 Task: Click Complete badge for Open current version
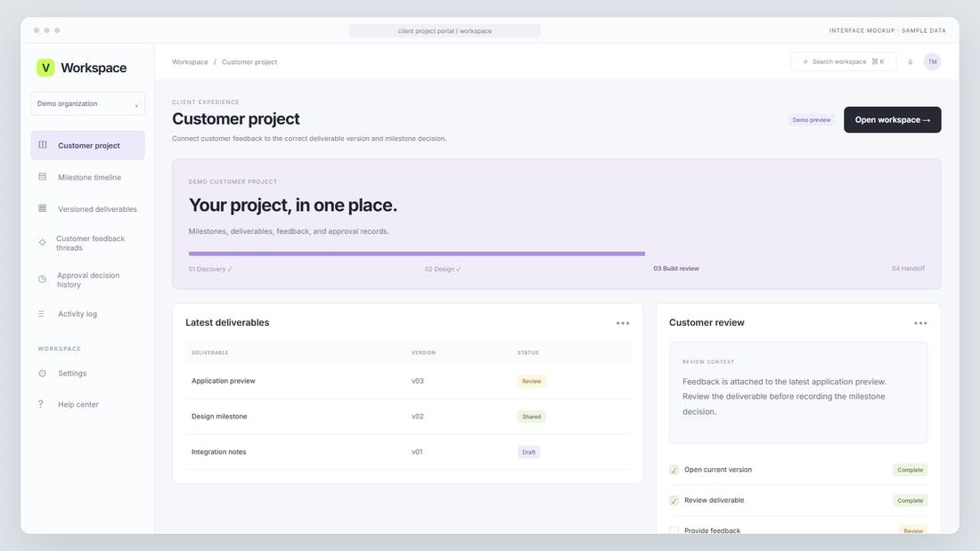click(910, 470)
